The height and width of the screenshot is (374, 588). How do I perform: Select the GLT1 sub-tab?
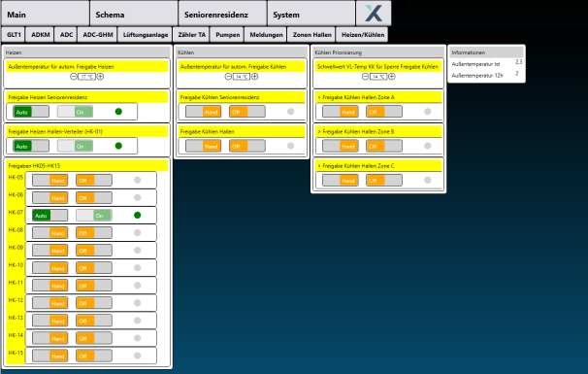tap(14, 35)
